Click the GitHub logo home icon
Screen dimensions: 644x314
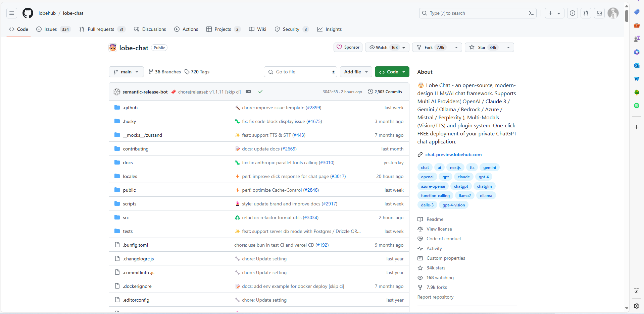(x=28, y=13)
